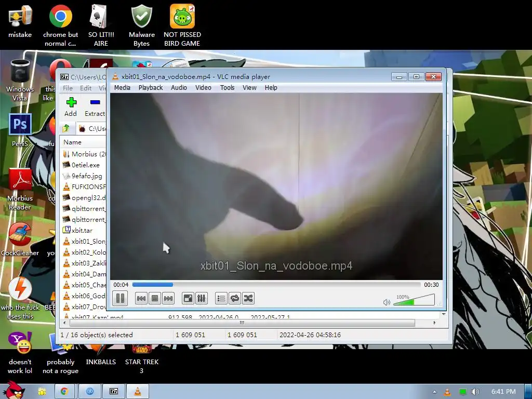The width and height of the screenshot is (532, 399).
Task: Open Malware Bytes desktop icon
Action: [x=141, y=25]
